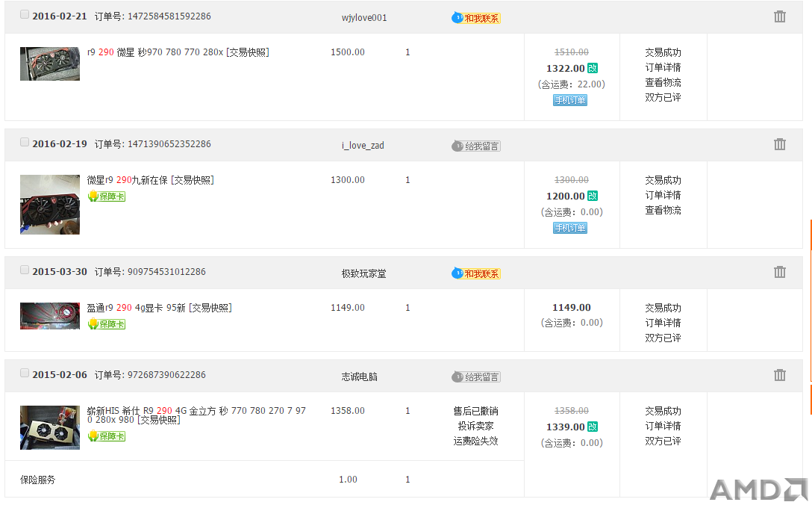This screenshot has width=812, height=505.
Task: Leave message for 志诚电脑 via 给我留言
Action: (x=476, y=377)
